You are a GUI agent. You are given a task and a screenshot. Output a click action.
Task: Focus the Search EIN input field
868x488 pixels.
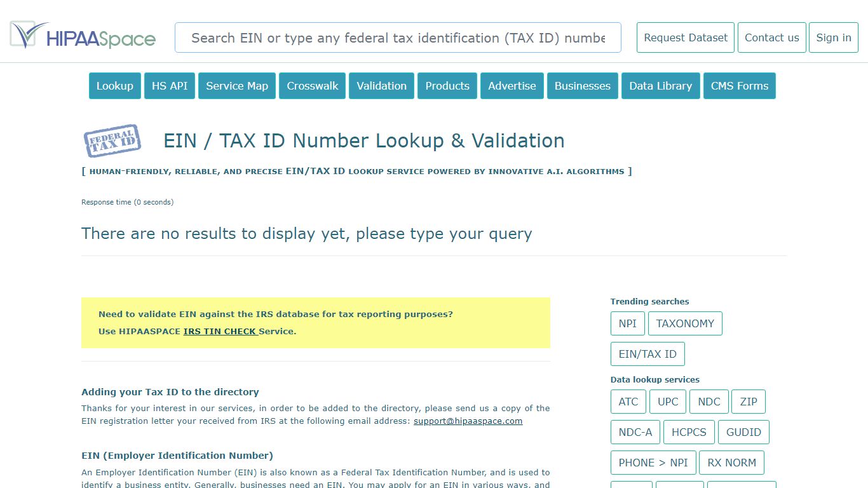pyautogui.click(x=398, y=37)
